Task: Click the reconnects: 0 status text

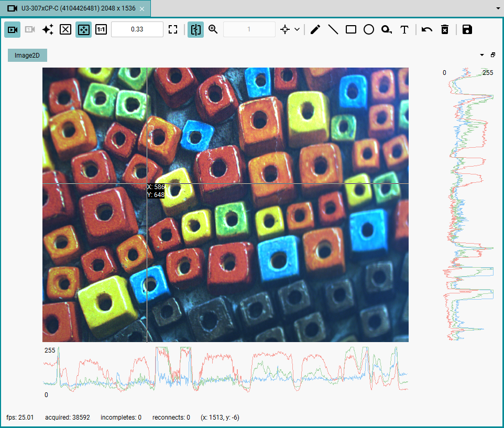Action: pyautogui.click(x=171, y=418)
